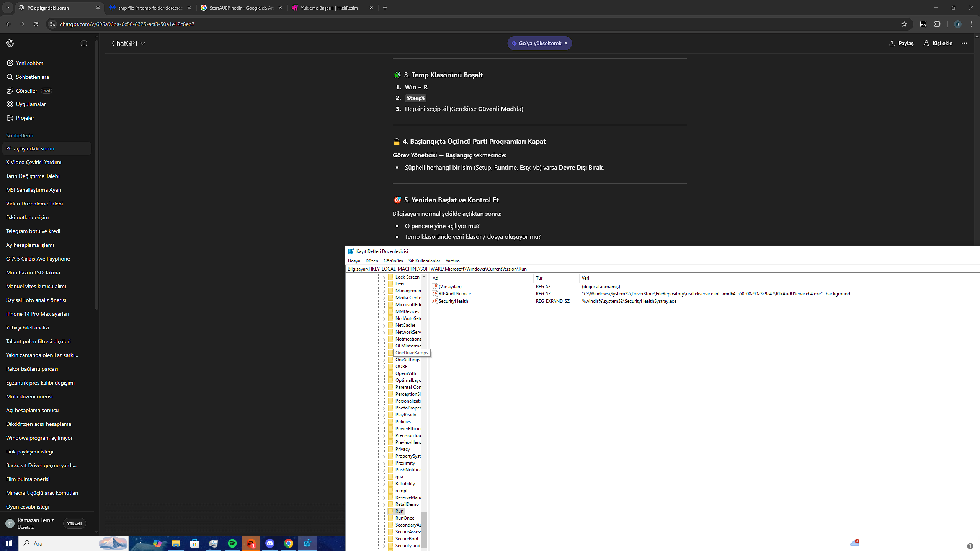Screen dimensions: 980x551
Task: Select the Privacy registry key
Action: tap(402, 449)
